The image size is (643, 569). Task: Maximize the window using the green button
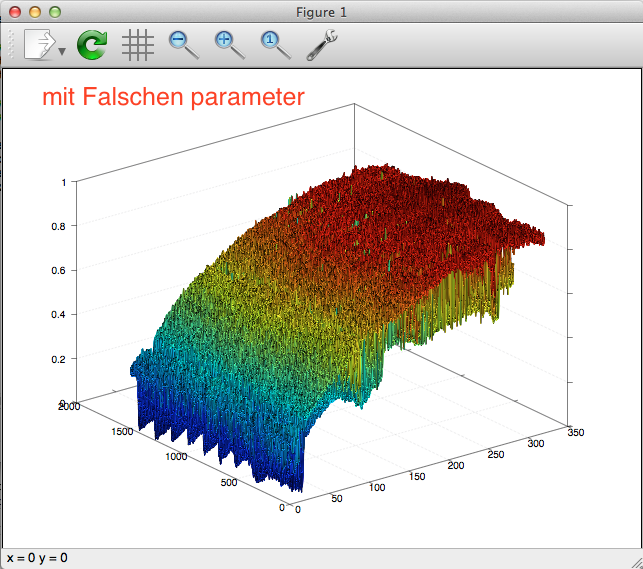click(x=55, y=12)
